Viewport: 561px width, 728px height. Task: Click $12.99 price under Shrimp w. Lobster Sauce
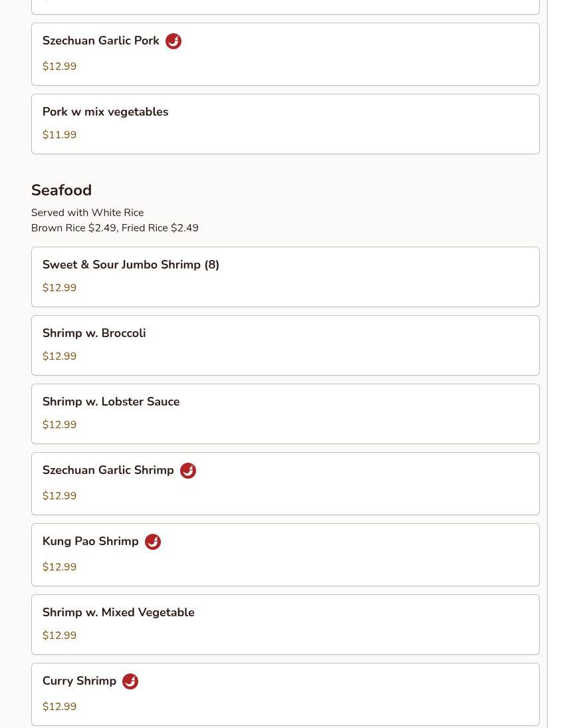pyautogui.click(x=59, y=425)
